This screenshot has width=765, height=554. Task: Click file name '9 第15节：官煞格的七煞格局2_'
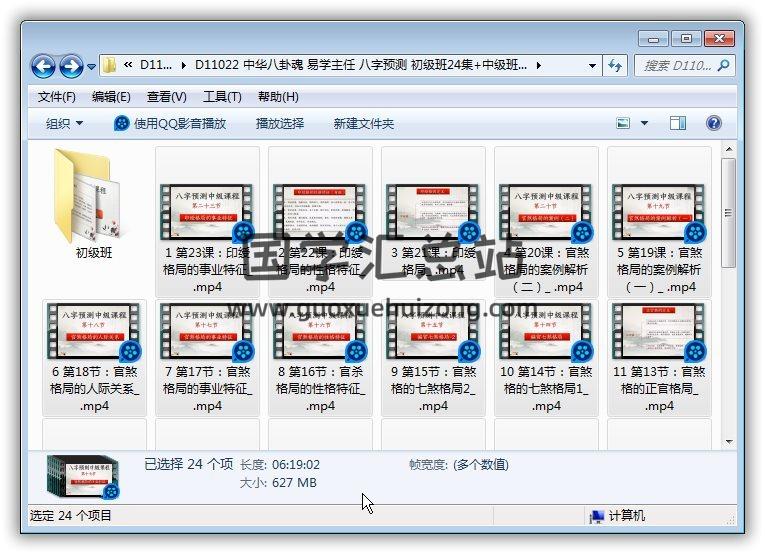[434, 389]
